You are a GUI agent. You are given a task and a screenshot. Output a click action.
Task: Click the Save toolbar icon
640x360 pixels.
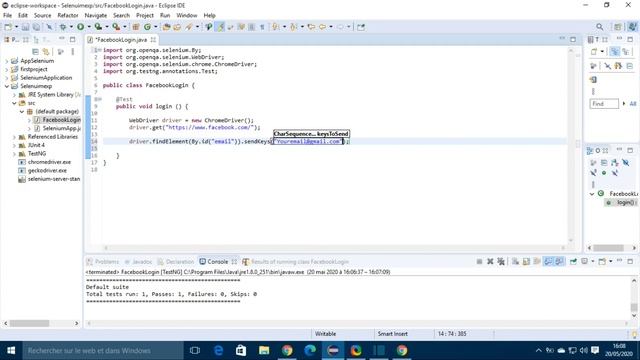point(25,27)
